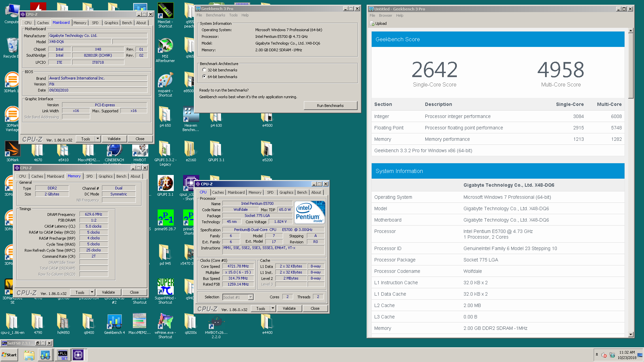Image resolution: width=644 pixels, height=362 pixels.
Task: Click the DRAM Frequency 629.6 MHz field
Action: [94, 214]
